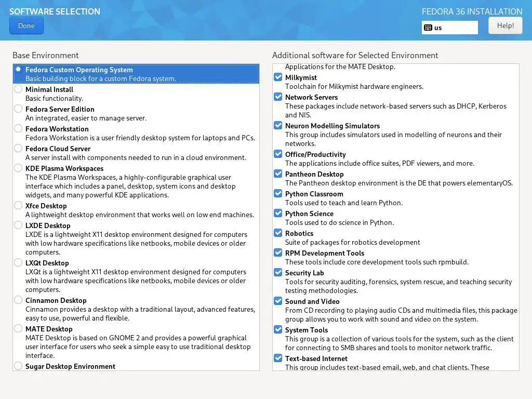Viewport: 532px width, 399px height.
Task: Pick KDE Plasma Workspaces radio button
Action: pyautogui.click(x=18, y=168)
